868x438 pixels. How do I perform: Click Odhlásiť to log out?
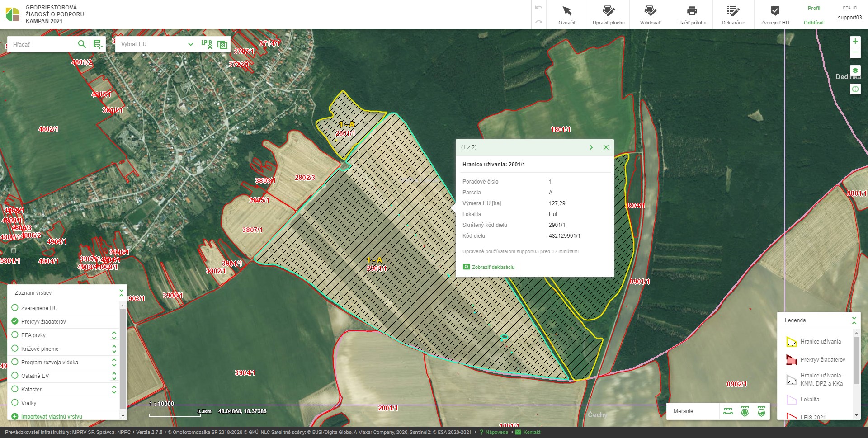[x=814, y=23]
